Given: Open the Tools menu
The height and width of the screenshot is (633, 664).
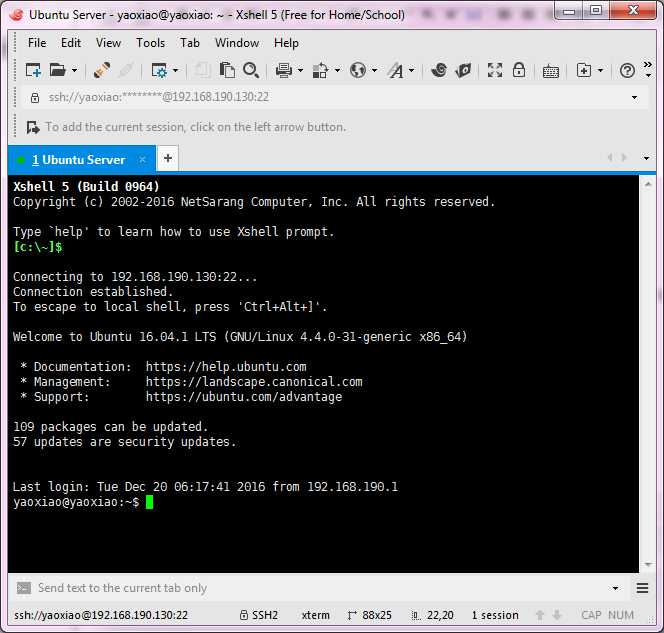Looking at the screenshot, I should (x=150, y=43).
